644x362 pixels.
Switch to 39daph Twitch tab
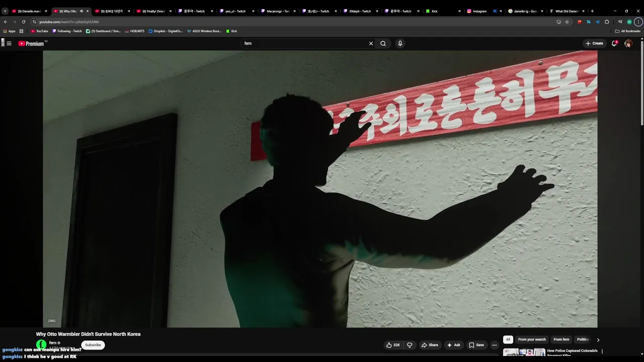[360, 11]
